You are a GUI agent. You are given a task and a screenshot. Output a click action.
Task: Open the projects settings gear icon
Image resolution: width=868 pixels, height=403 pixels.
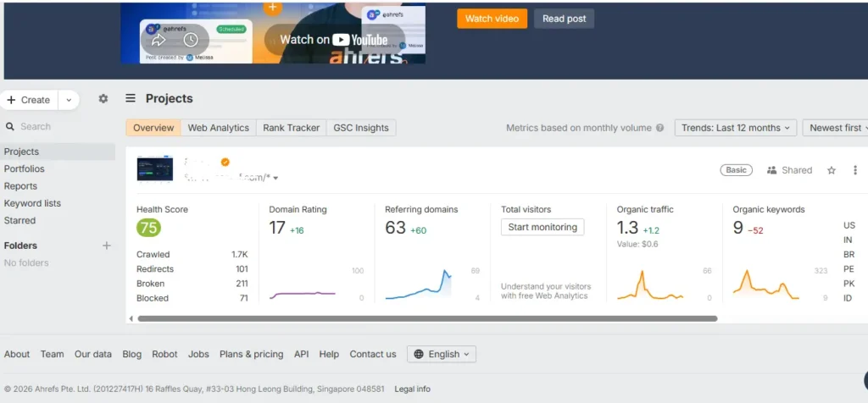coord(103,98)
